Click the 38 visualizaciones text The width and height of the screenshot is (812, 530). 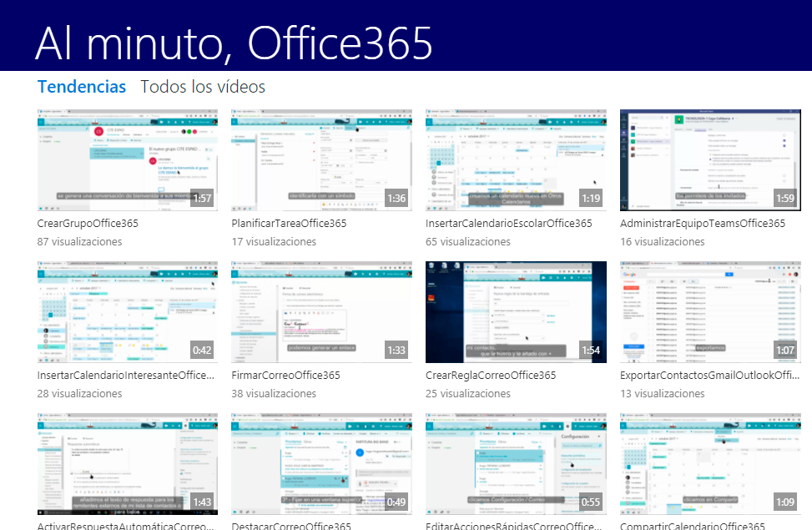click(x=274, y=394)
